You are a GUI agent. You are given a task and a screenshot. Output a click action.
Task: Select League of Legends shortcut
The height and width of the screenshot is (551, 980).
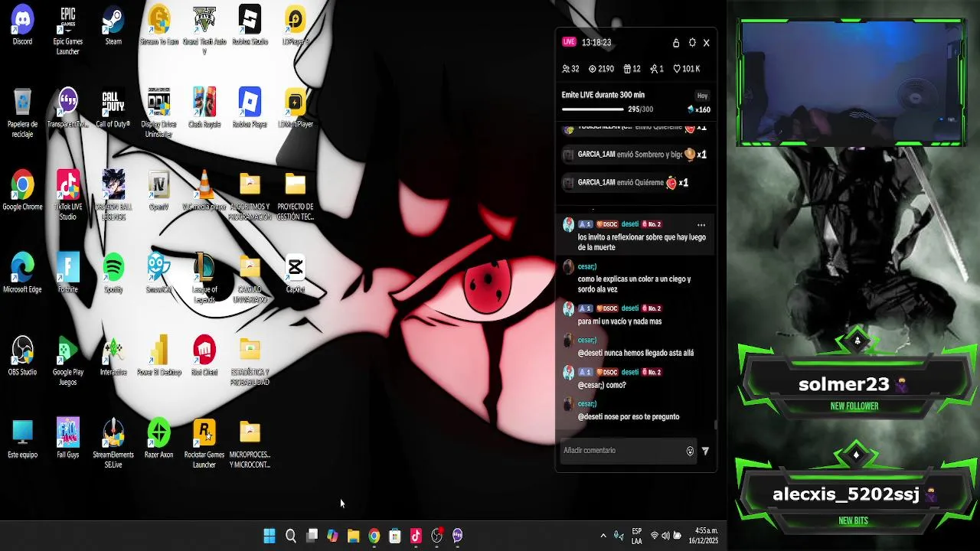(204, 279)
